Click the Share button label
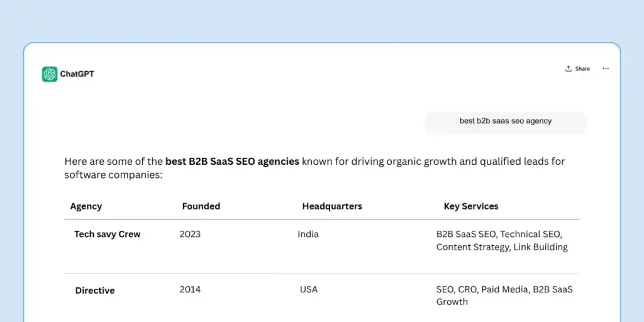The image size is (644, 322). (582, 69)
